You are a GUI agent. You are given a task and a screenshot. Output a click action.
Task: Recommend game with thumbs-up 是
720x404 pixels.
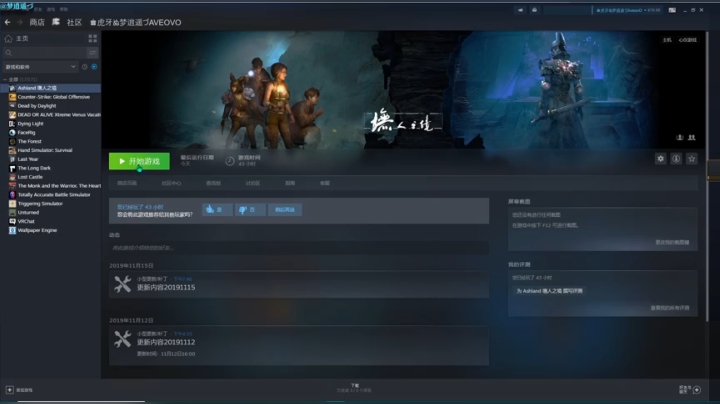click(217, 210)
